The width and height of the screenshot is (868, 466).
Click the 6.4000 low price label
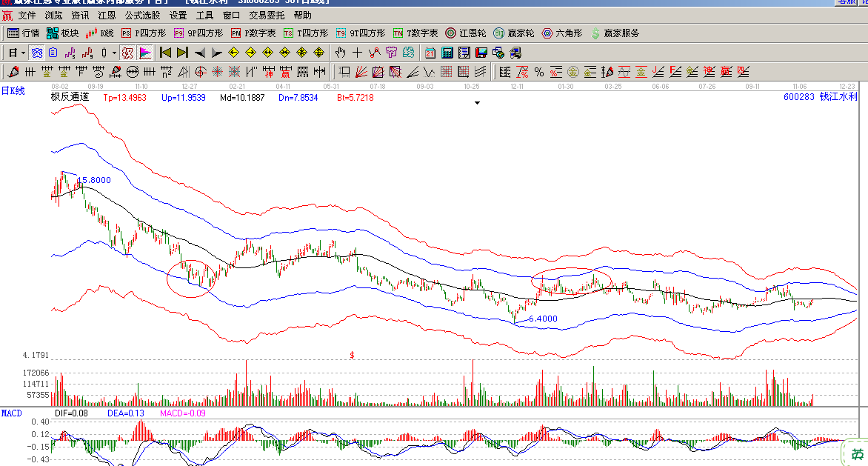[543, 319]
